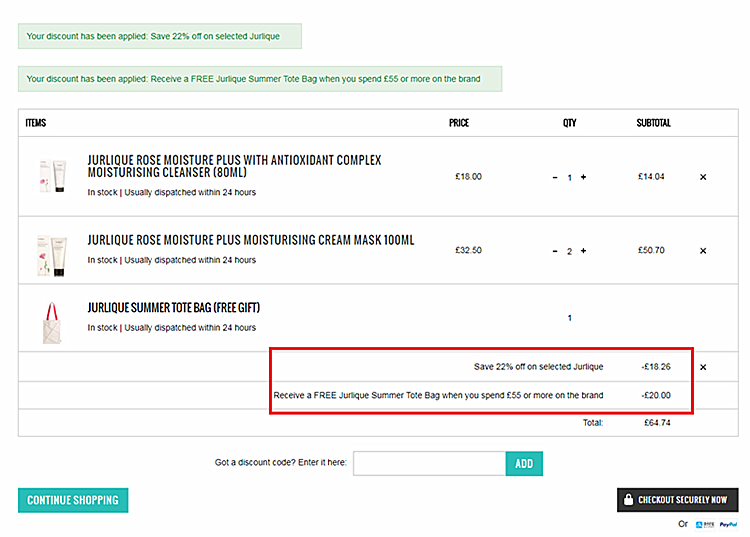
Task: Click the 'Total:' label
Action: (x=593, y=423)
